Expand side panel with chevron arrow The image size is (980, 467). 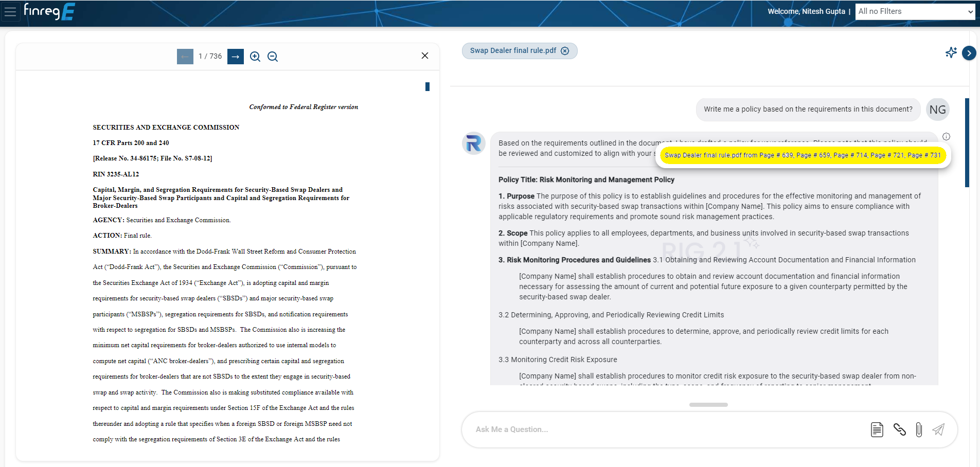click(x=969, y=53)
